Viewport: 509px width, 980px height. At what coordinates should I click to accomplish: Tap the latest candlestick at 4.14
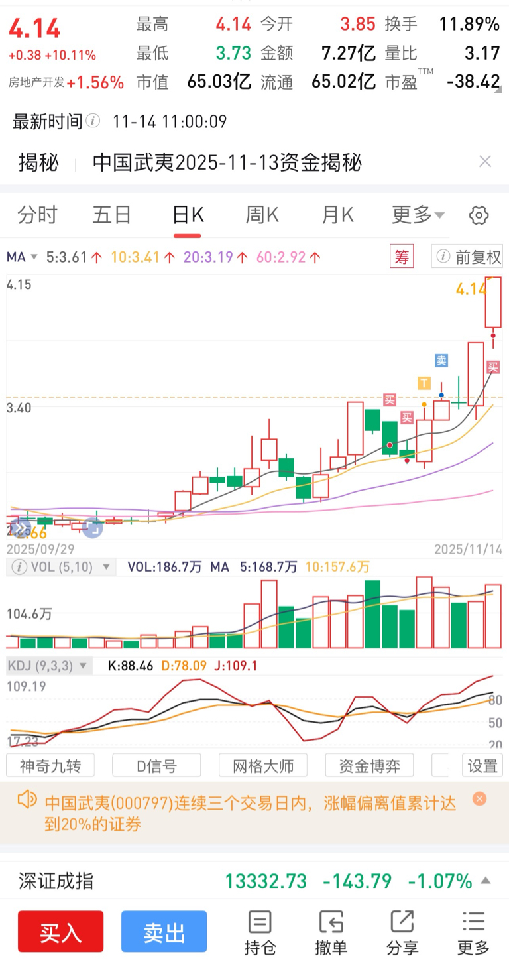tap(492, 302)
